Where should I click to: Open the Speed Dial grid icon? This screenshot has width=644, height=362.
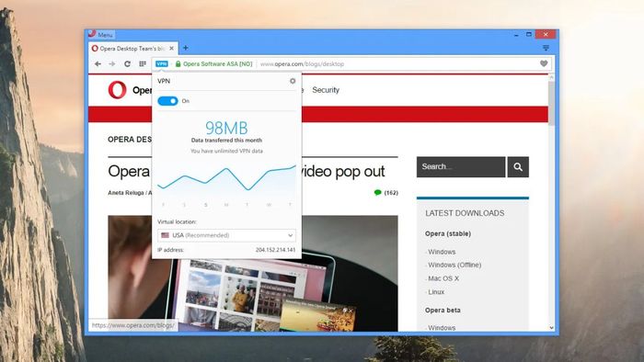[143, 64]
